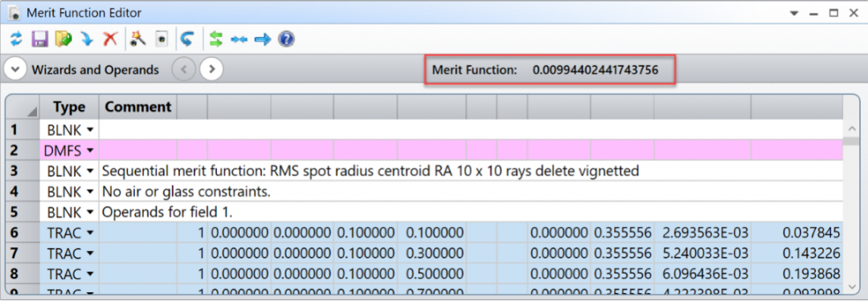Load merit function via folder icon
Screen dimensions: 868x301
(63, 39)
